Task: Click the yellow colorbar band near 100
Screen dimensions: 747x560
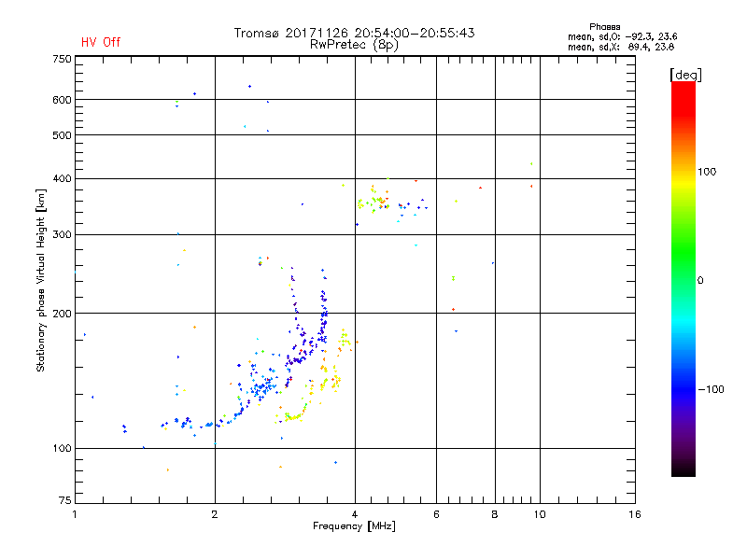Action: [683, 174]
